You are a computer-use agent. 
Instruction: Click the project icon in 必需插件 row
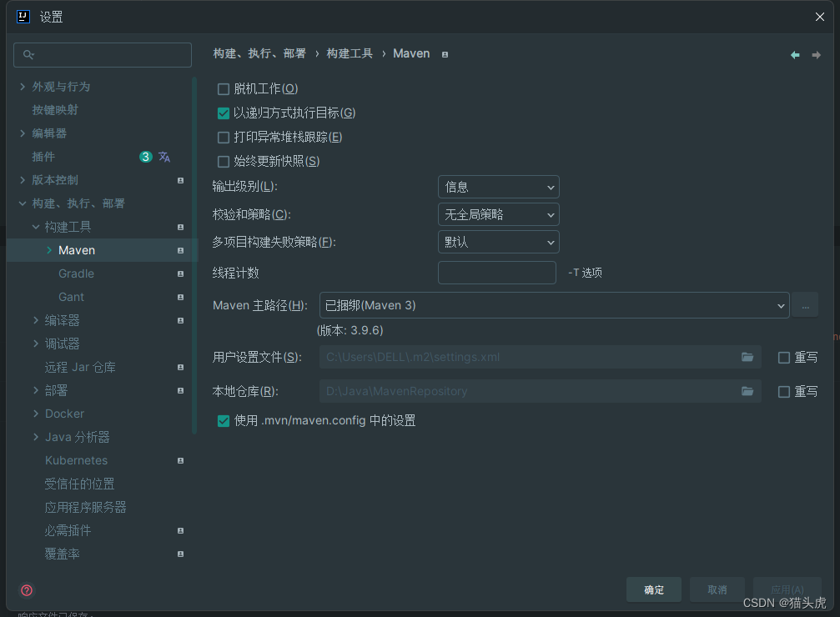point(180,531)
